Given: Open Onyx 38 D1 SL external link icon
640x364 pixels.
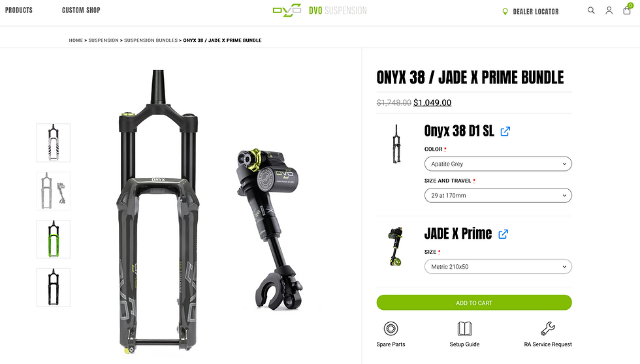Looking at the screenshot, I should (505, 131).
